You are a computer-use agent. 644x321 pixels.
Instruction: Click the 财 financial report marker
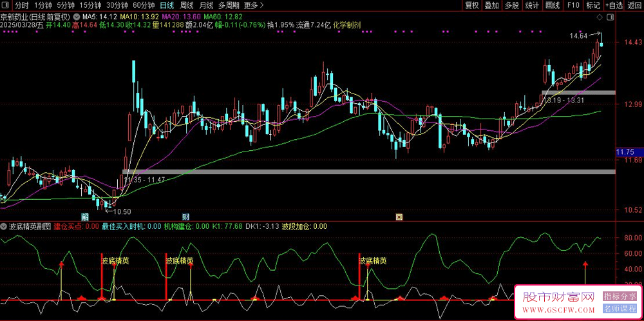[185, 216]
